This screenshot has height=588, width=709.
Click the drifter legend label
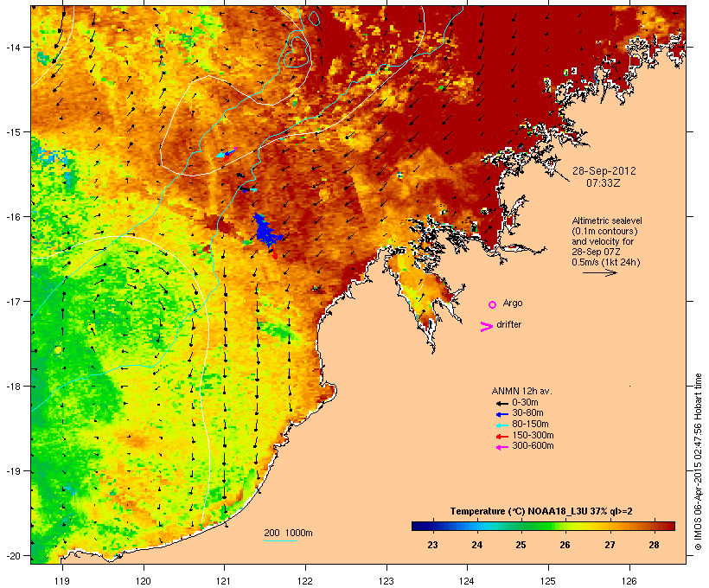tap(508, 324)
